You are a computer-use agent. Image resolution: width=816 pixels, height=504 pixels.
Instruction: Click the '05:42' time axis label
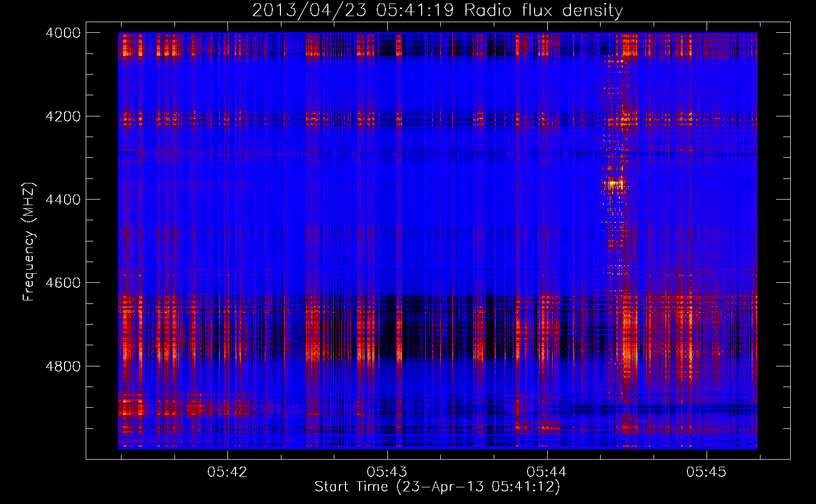point(227,472)
